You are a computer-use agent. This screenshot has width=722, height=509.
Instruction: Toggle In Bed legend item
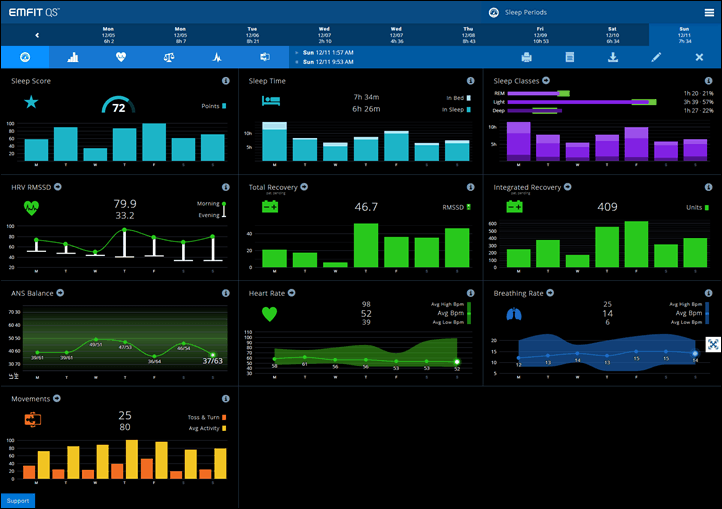458,98
